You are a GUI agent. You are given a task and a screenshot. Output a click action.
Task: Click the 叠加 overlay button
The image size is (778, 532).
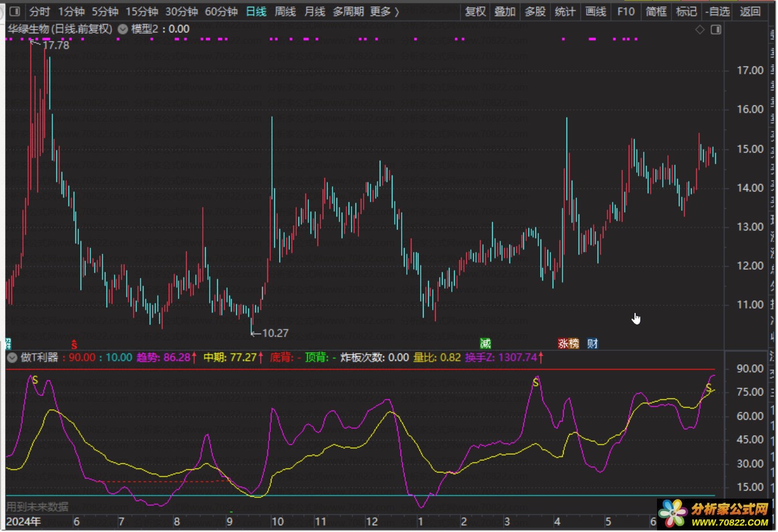coord(505,12)
